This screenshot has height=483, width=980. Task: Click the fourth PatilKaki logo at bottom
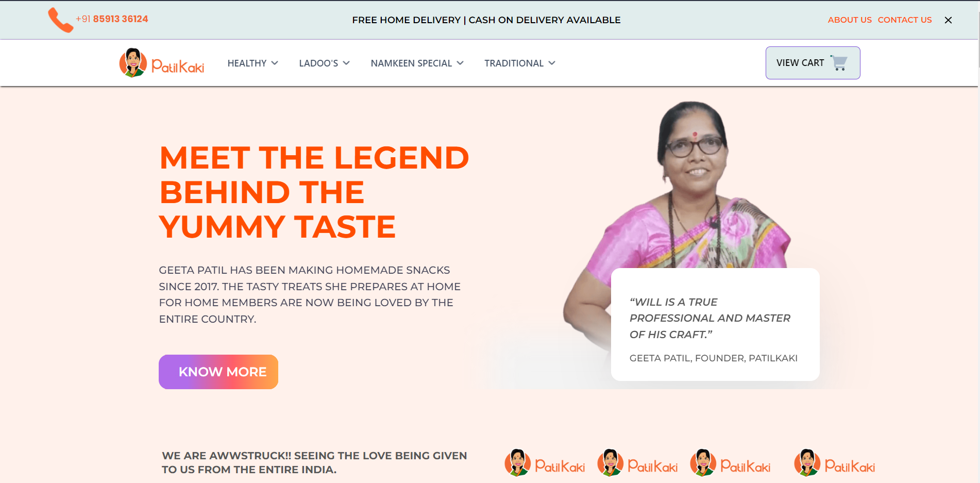click(834, 463)
